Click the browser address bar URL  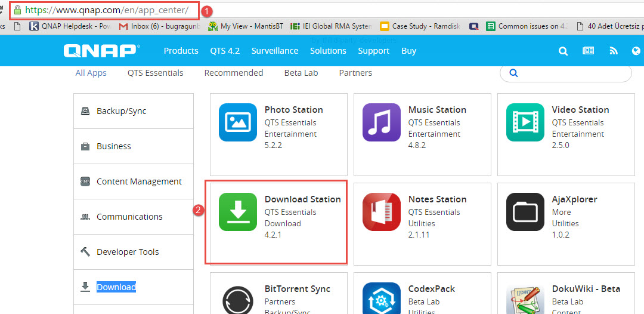pyautogui.click(x=107, y=10)
